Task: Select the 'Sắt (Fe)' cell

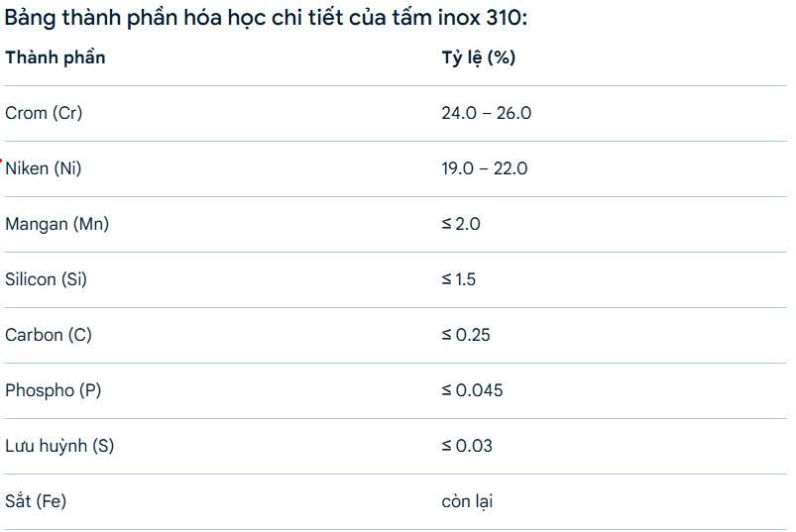Action: coord(36,501)
